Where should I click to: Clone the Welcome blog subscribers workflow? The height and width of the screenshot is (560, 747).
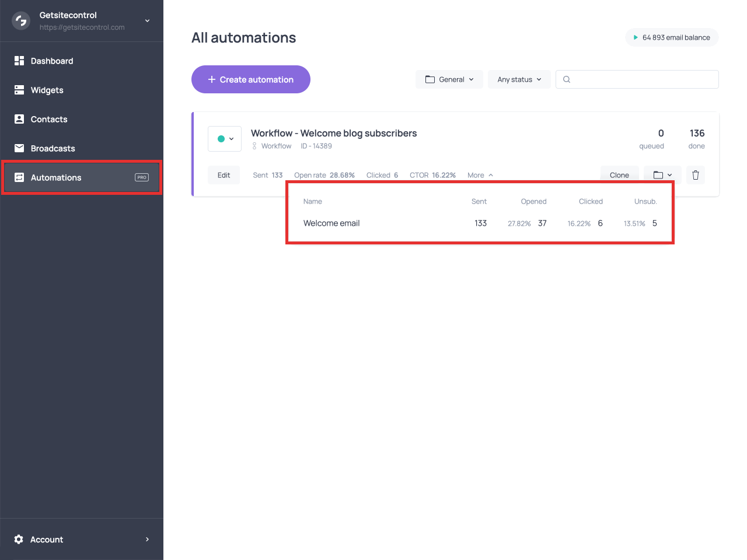[x=619, y=175]
